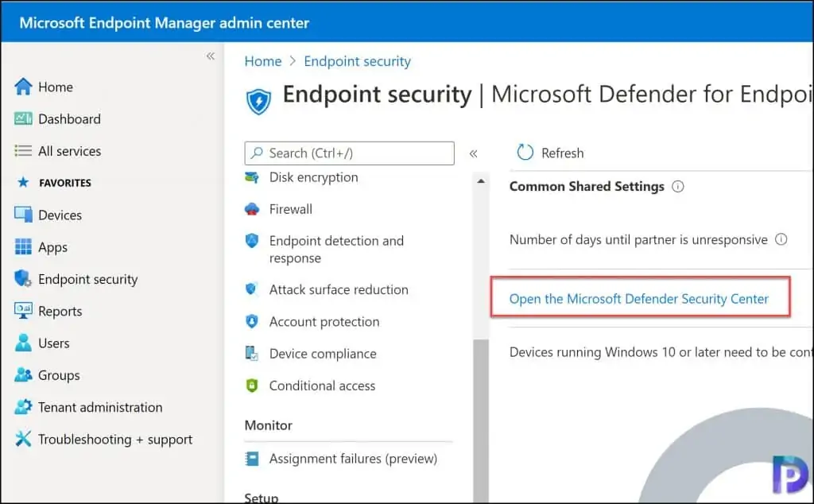Click the Favorites star icon
The height and width of the screenshot is (504, 814).
23,183
